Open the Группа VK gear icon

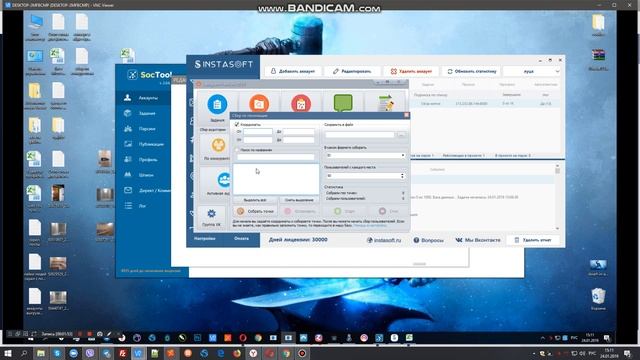click(x=211, y=213)
